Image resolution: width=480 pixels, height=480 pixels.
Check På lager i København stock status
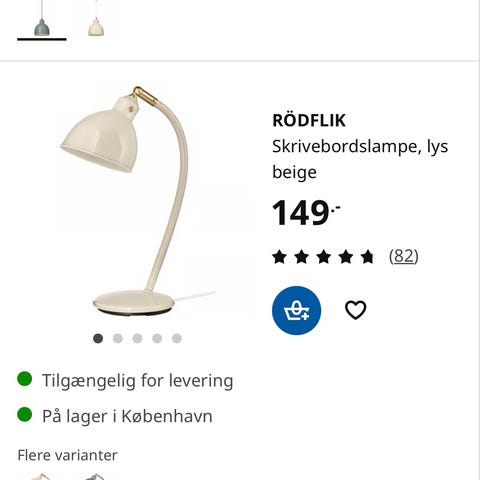click(x=127, y=416)
